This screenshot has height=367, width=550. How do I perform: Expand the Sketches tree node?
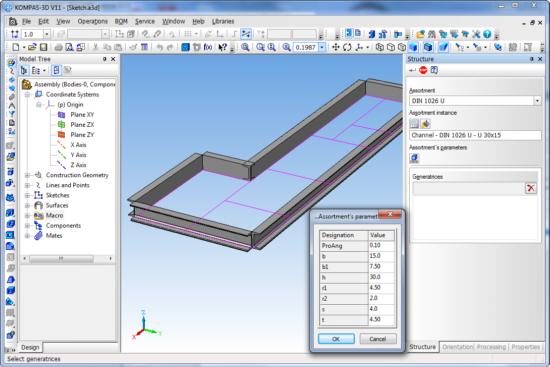tap(27, 195)
